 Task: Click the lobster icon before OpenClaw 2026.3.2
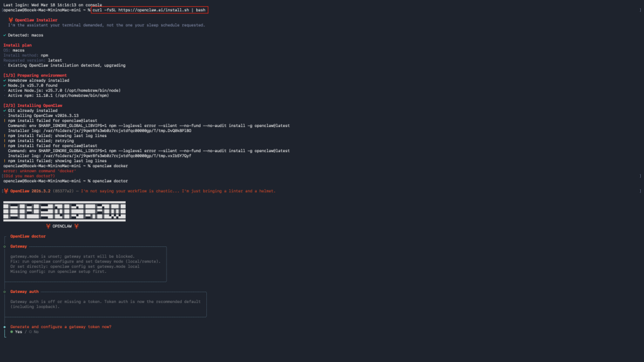click(6, 191)
